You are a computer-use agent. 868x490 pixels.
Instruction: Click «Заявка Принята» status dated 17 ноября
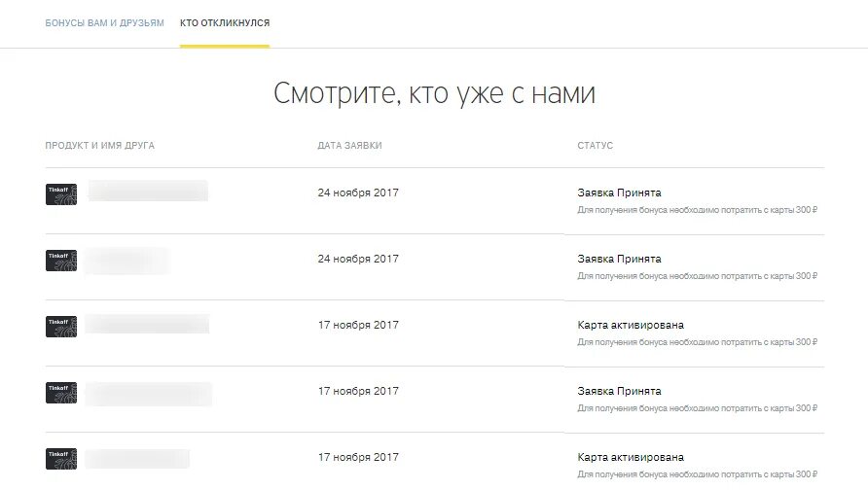(619, 391)
